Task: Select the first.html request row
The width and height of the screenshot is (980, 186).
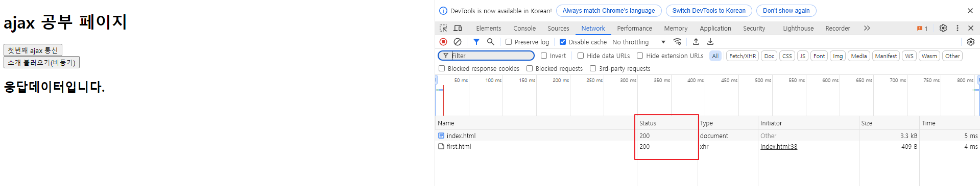Action: point(707,146)
